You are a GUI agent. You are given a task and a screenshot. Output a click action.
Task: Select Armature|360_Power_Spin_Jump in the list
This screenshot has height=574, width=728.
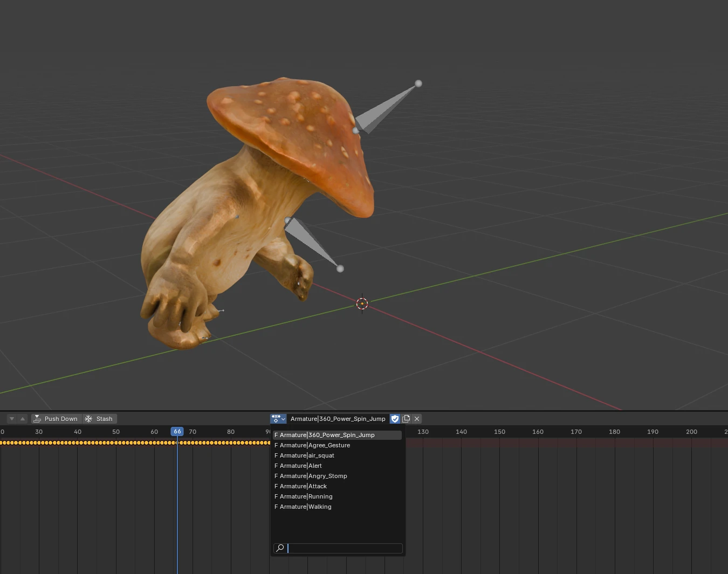337,435
